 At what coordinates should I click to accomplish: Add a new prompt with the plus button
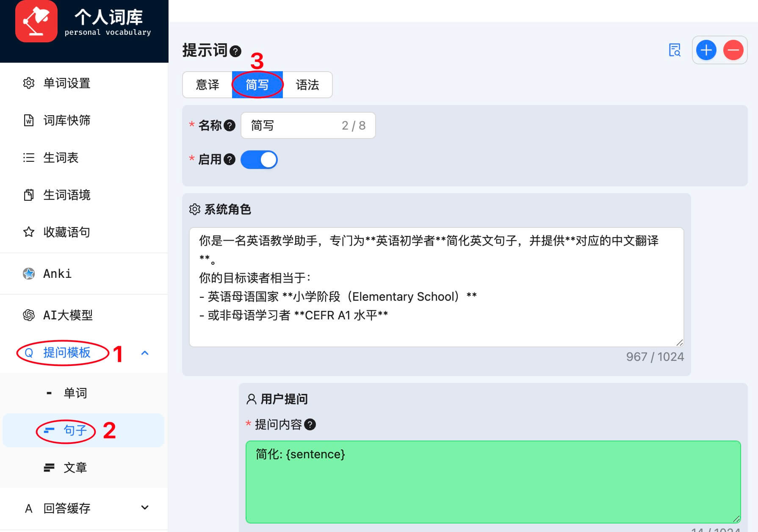coord(705,50)
